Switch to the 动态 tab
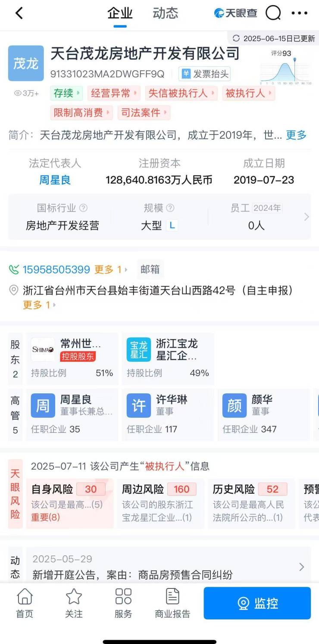 [165, 13]
